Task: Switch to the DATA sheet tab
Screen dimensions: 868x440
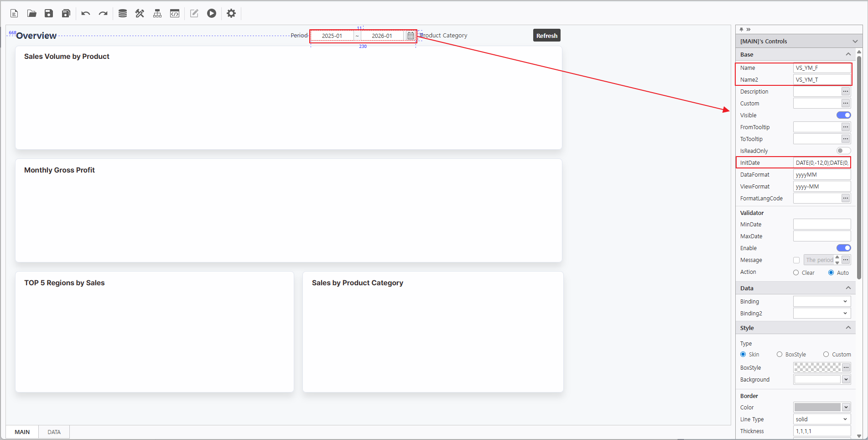Action: point(54,432)
